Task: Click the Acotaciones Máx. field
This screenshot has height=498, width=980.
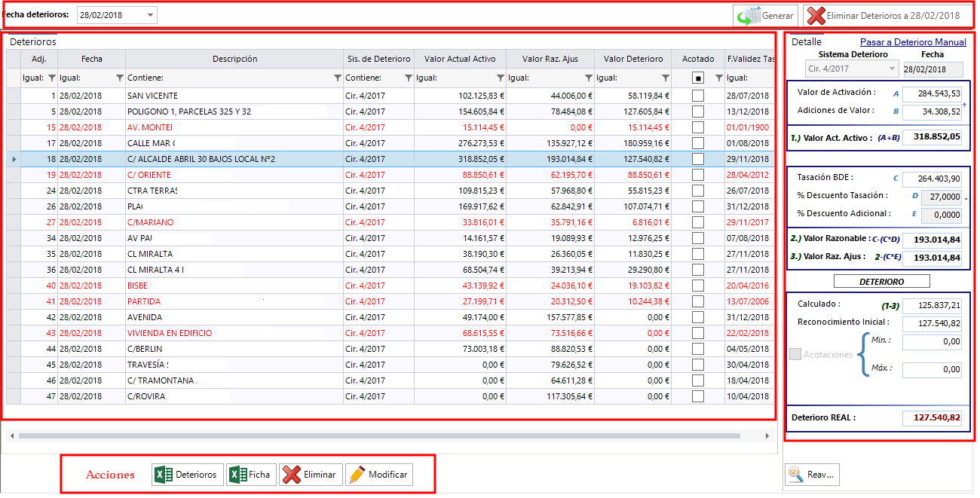Action: pos(933,370)
